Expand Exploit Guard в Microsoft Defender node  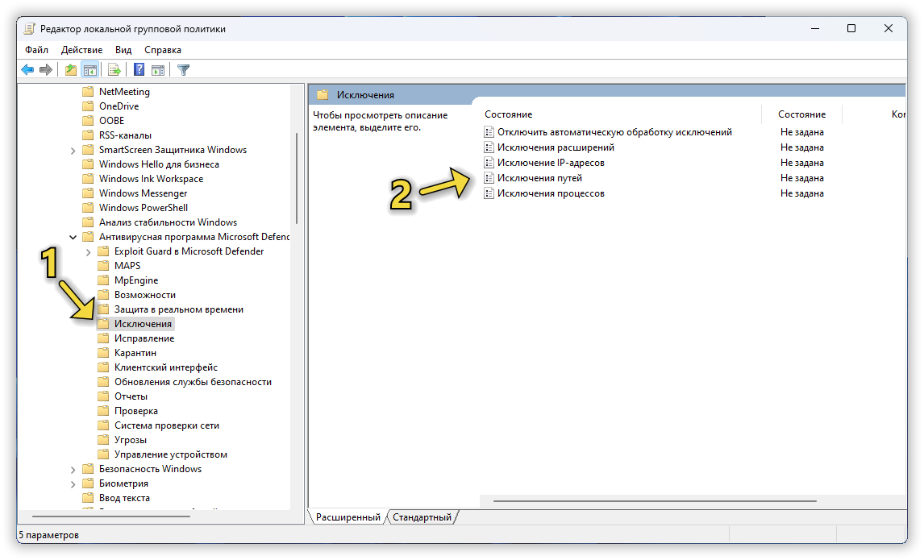coord(89,251)
